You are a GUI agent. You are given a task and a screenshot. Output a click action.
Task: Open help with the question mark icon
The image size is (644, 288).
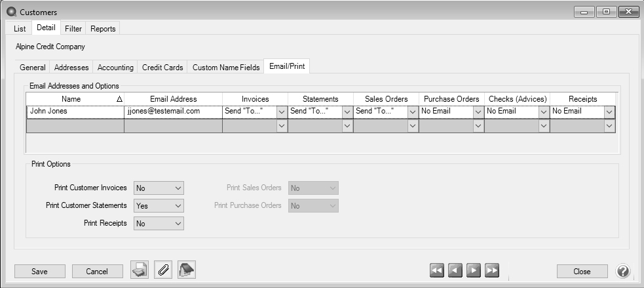[x=623, y=271]
